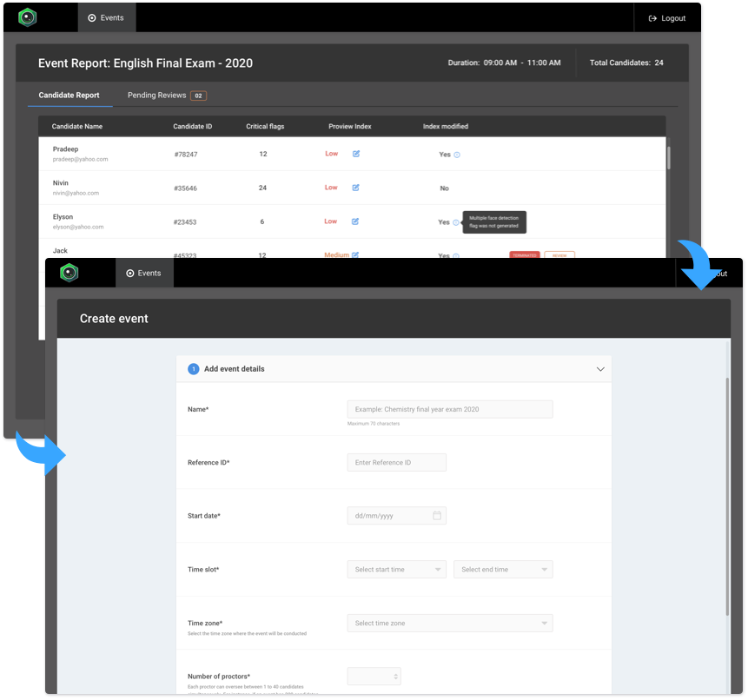
Task: Open the Select start time dropdown
Action: [397, 570]
